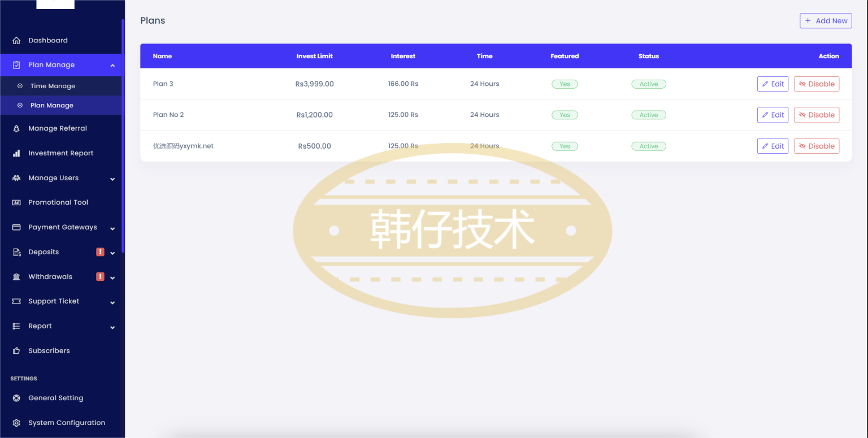Click the Active status of the Rs500.00 plan
This screenshot has height=438, width=868.
649,146
